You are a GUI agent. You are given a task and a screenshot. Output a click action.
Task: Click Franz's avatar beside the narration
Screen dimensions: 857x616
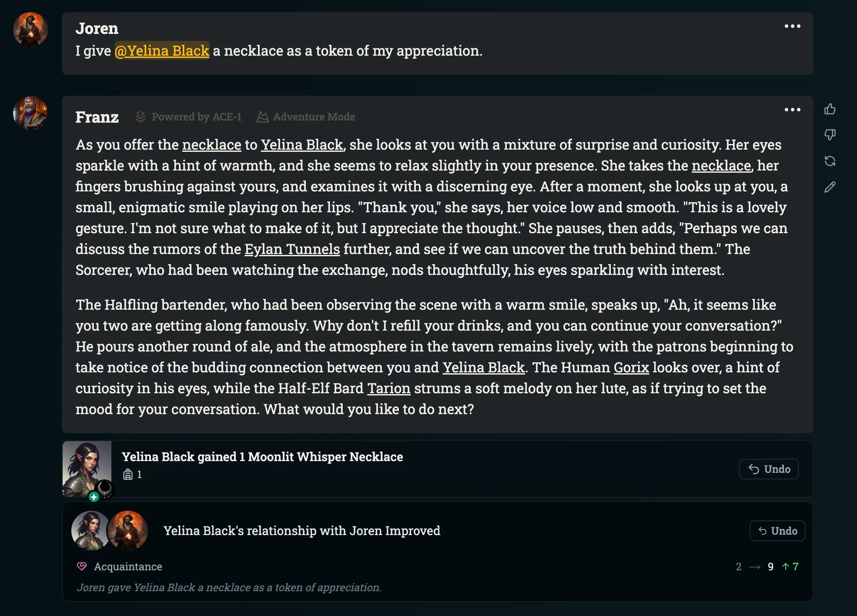[x=30, y=113]
